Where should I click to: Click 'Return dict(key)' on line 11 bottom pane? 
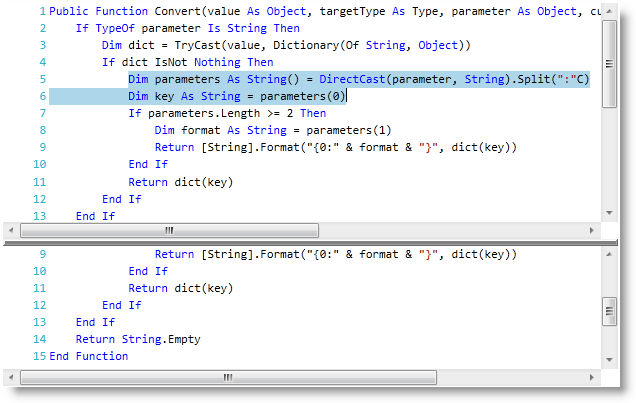pos(181,289)
